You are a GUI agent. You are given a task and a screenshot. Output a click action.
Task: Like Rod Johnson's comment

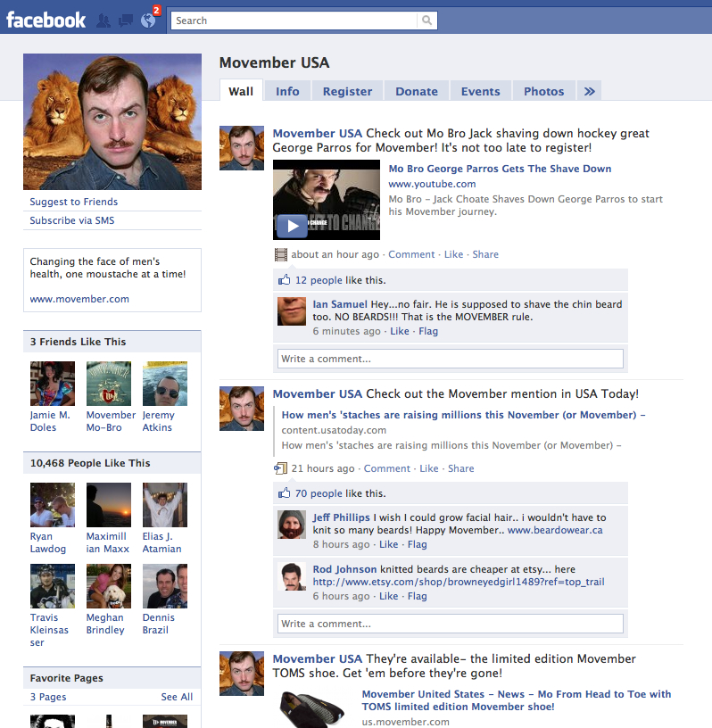(389, 596)
